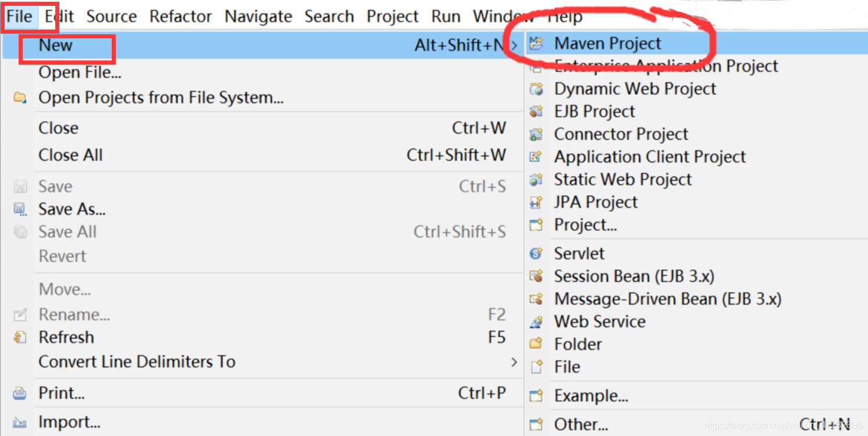This screenshot has width=868, height=436.
Task: Click the new File icon
Action: (536, 367)
